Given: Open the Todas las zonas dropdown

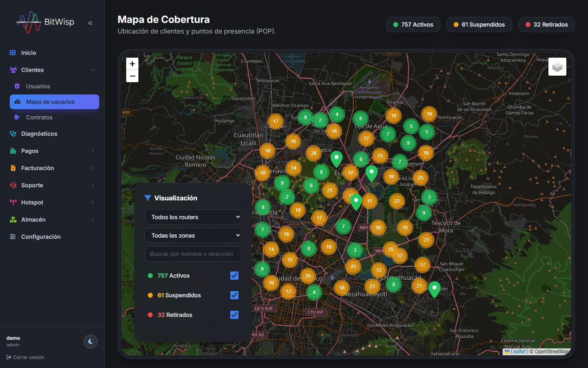Looking at the screenshot, I should tap(193, 236).
